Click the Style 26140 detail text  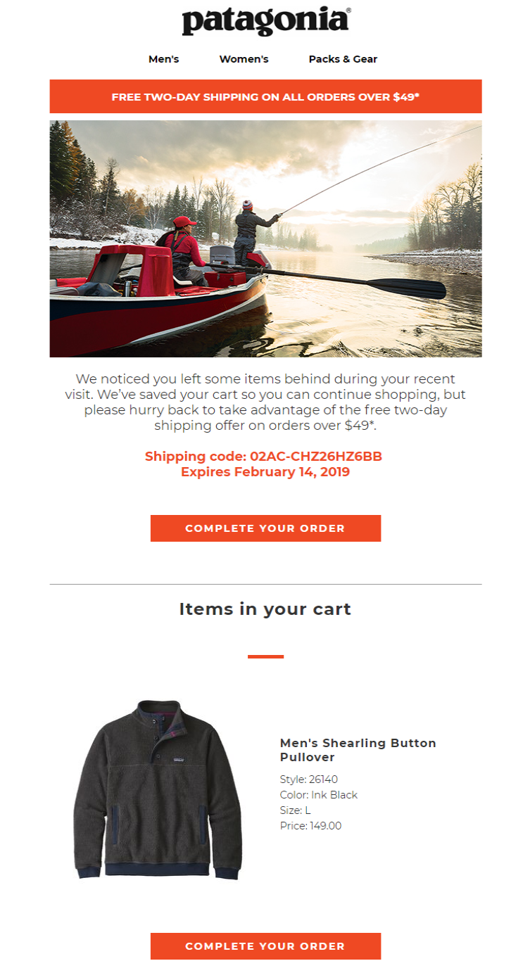(x=308, y=779)
